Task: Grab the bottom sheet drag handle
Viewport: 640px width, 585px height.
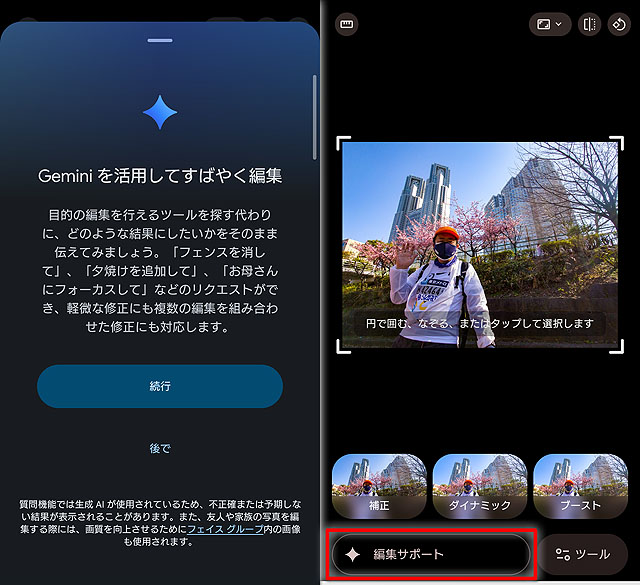Action: click(160, 40)
